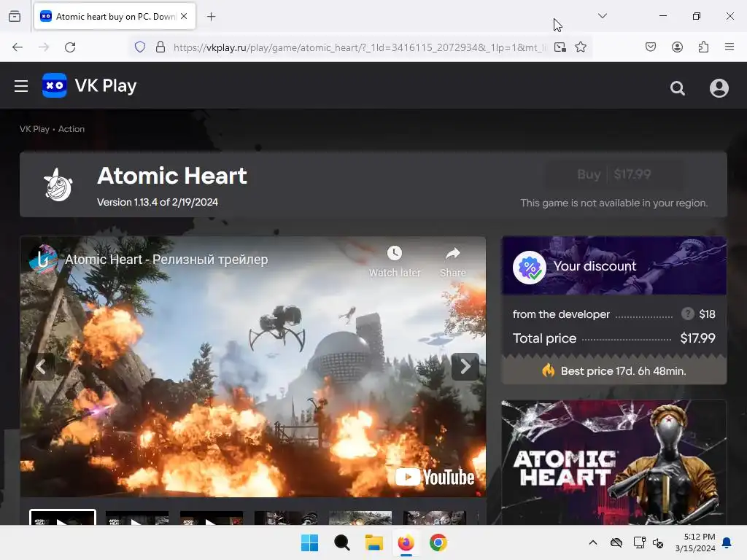
Task: Click the video channel avatar
Action: coord(43,259)
